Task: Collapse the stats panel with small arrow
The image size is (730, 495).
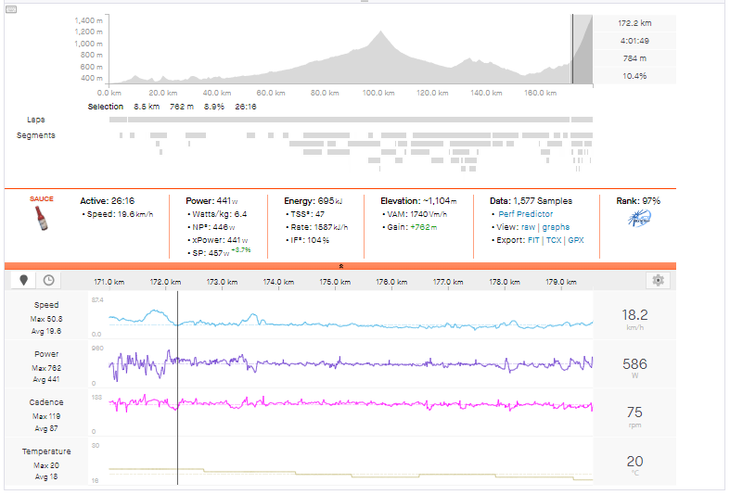Action: coord(341,267)
